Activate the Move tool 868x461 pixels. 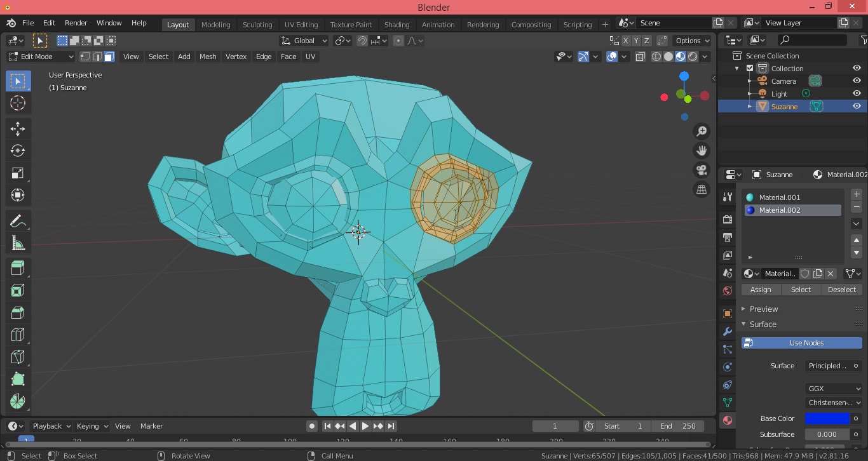tap(18, 129)
